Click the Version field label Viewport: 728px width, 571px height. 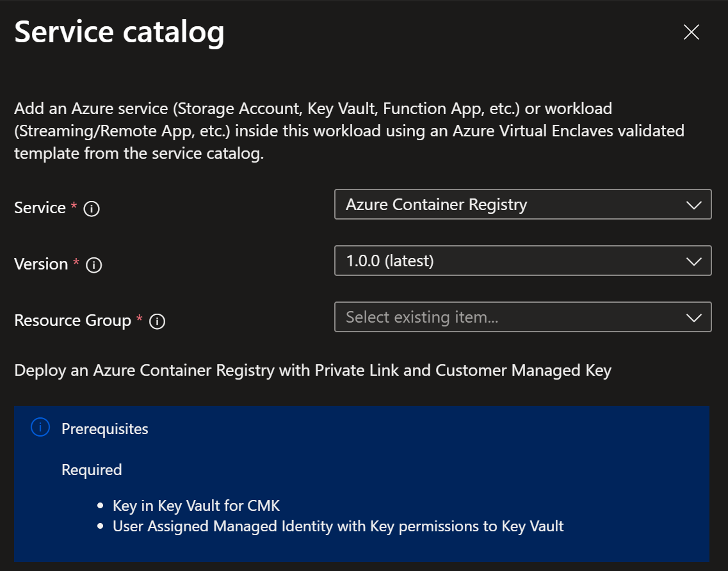41,264
